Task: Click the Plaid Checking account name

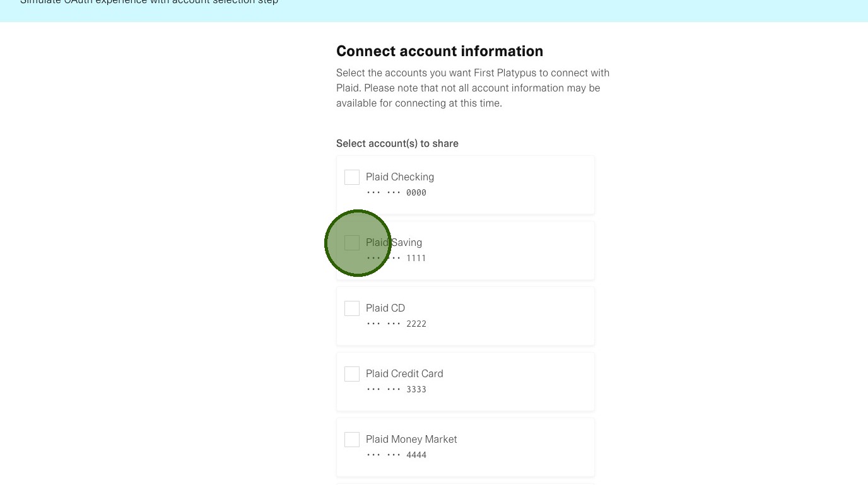Action: [400, 177]
